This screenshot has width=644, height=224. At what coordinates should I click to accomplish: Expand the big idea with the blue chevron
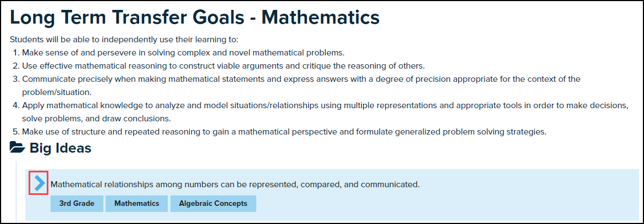pos(38,183)
